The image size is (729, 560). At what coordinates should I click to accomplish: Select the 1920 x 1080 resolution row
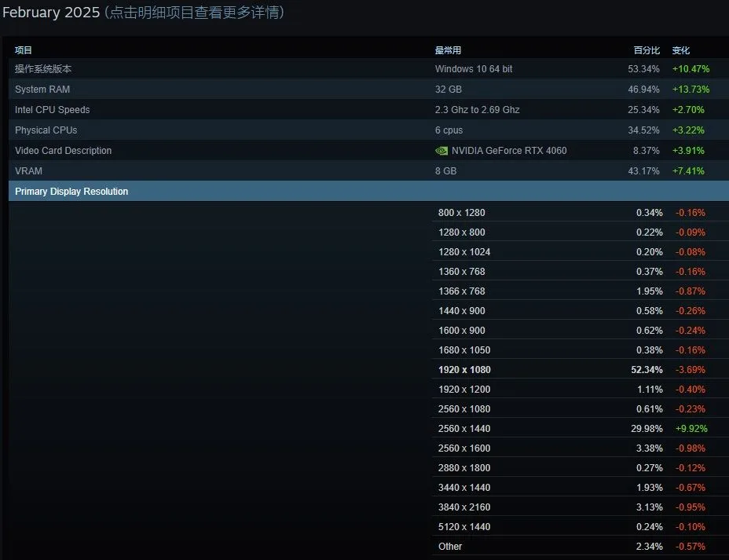[464, 370]
